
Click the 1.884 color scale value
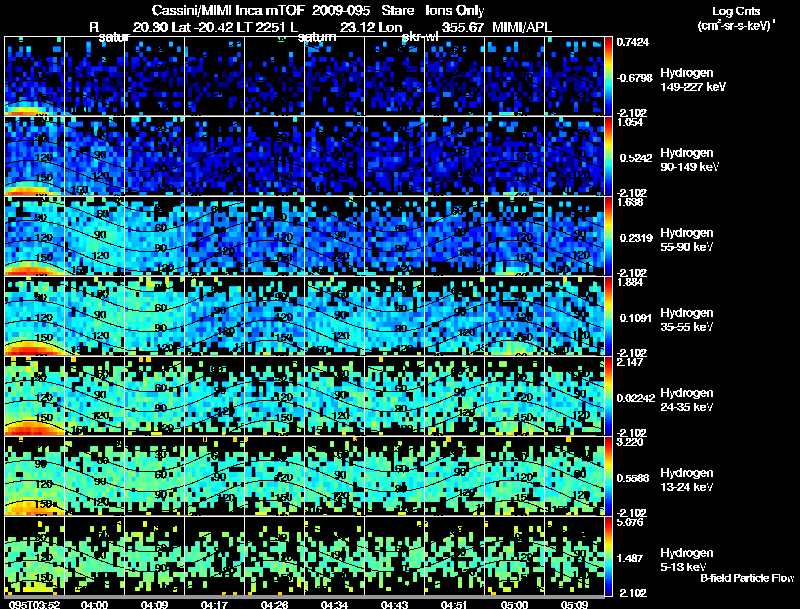(x=630, y=283)
